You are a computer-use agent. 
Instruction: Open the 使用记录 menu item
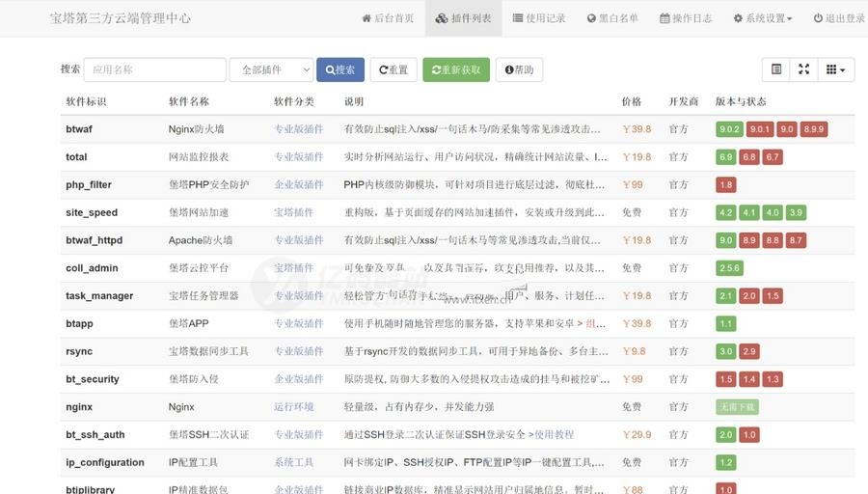coord(538,18)
